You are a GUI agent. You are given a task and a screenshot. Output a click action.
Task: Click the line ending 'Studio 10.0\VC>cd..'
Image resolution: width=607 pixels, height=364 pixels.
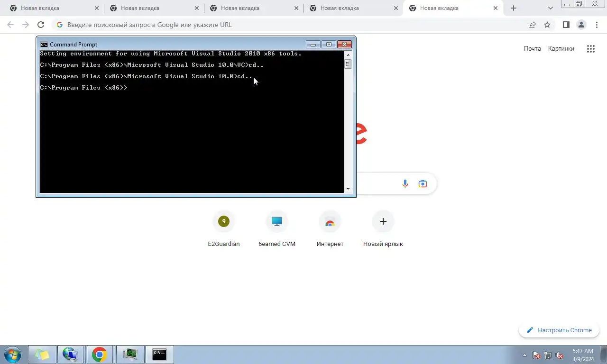coord(152,65)
